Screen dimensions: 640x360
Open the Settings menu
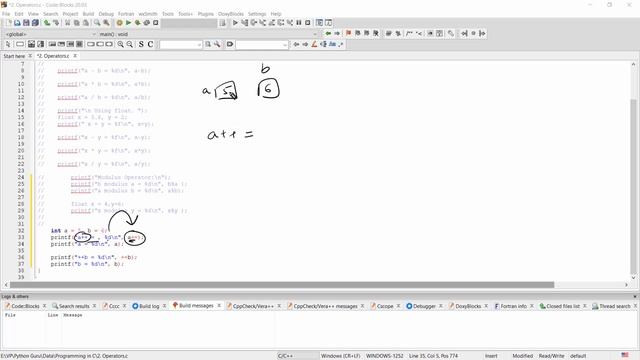tap(257, 14)
